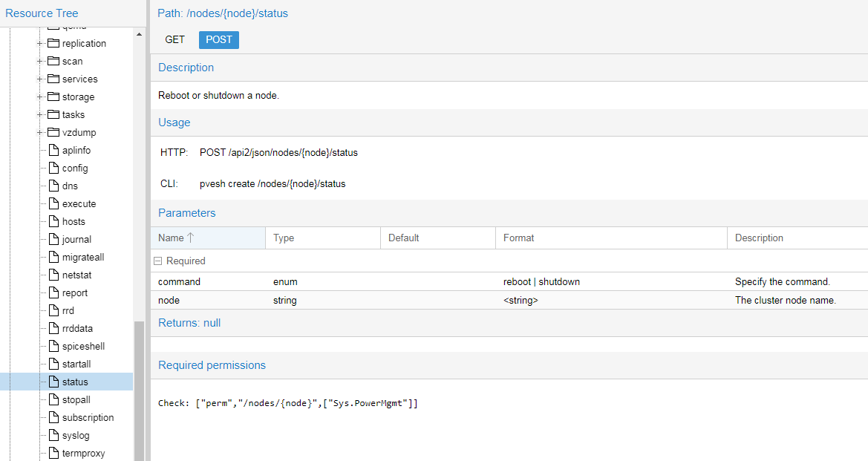Image resolution: width=868 pixels, height=461 pixels.
Task: Click the config file icon
Action: point(53,168)
